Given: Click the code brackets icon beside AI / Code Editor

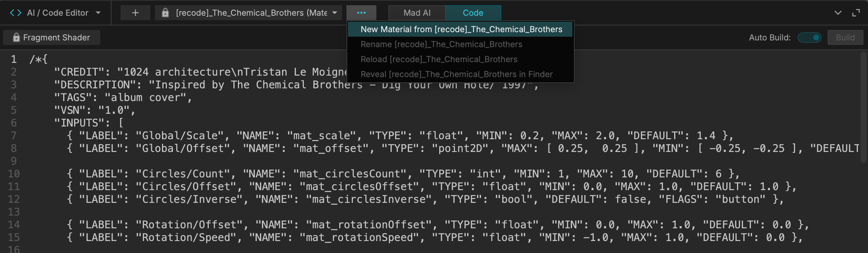Looking at the screenshot, I should click(16, 13).
